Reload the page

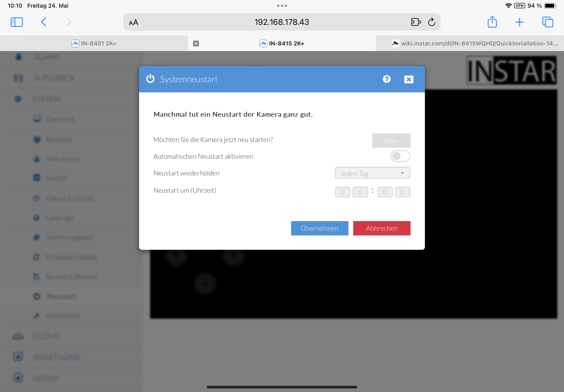pyautogui.click(x=431, y=22)
